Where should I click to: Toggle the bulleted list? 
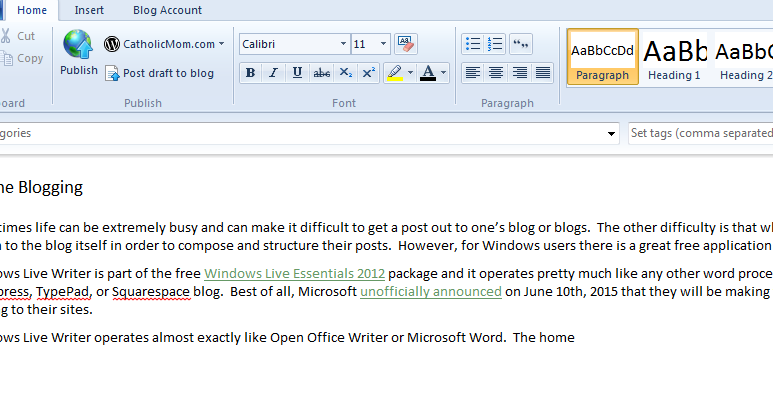pos(472,44)
